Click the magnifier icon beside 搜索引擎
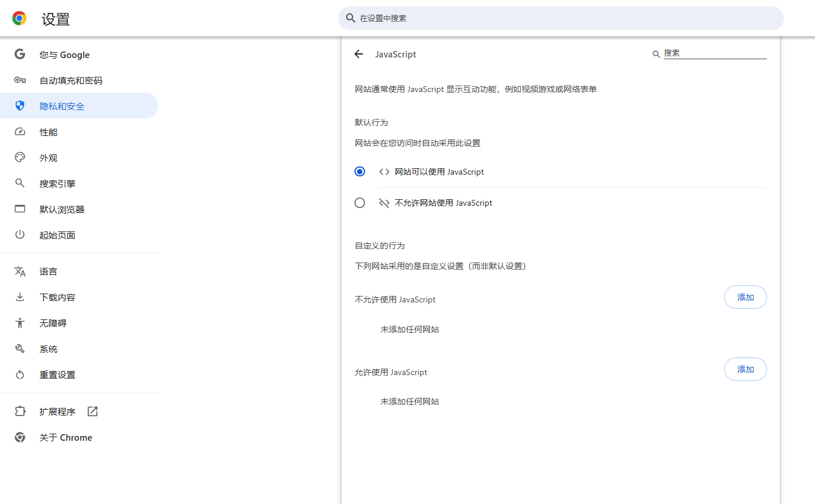The height and width of the screenshot is (504, 815). click(x=20, y=183)
